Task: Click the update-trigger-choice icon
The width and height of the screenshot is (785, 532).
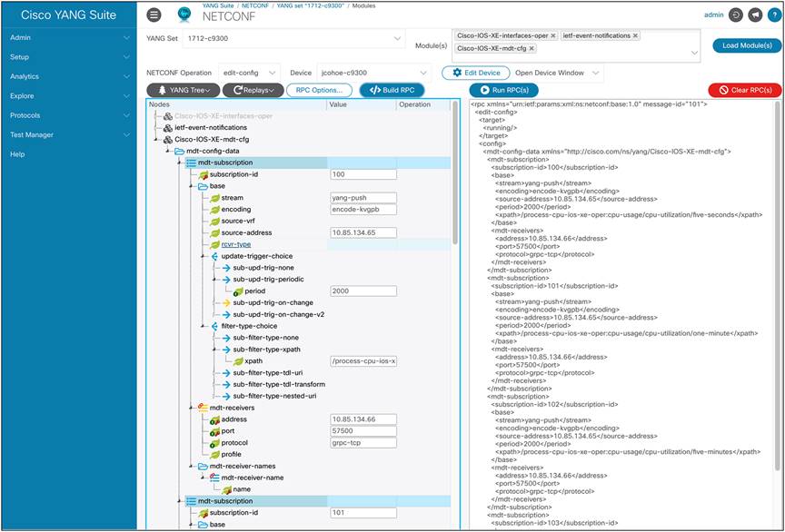Action: click(214, 256)
